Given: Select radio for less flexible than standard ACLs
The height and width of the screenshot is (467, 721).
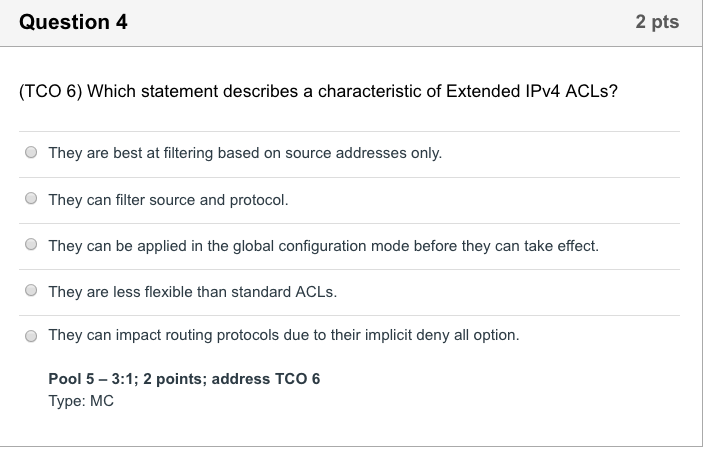Looking at the screenshot, I should [x=31, y=290].
